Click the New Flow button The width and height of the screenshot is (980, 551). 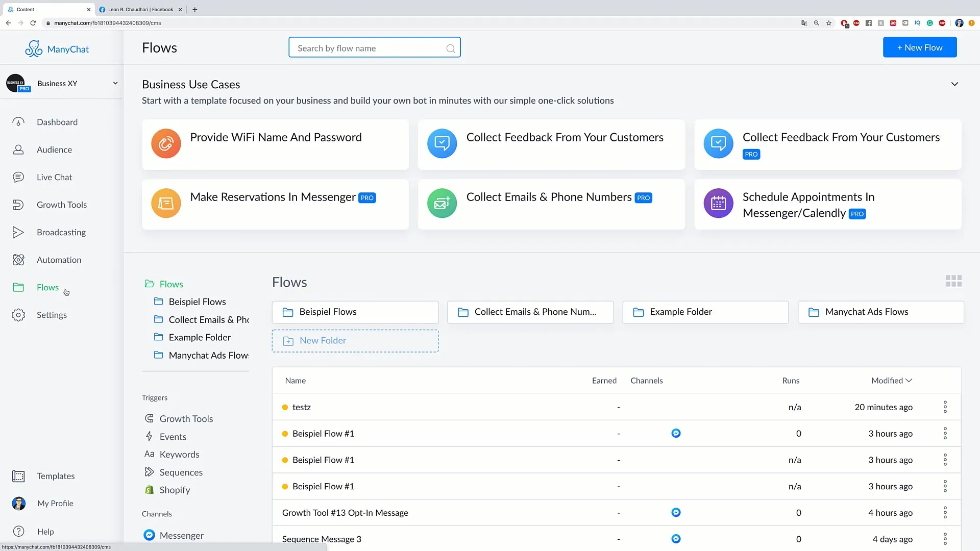pos(919,47)
